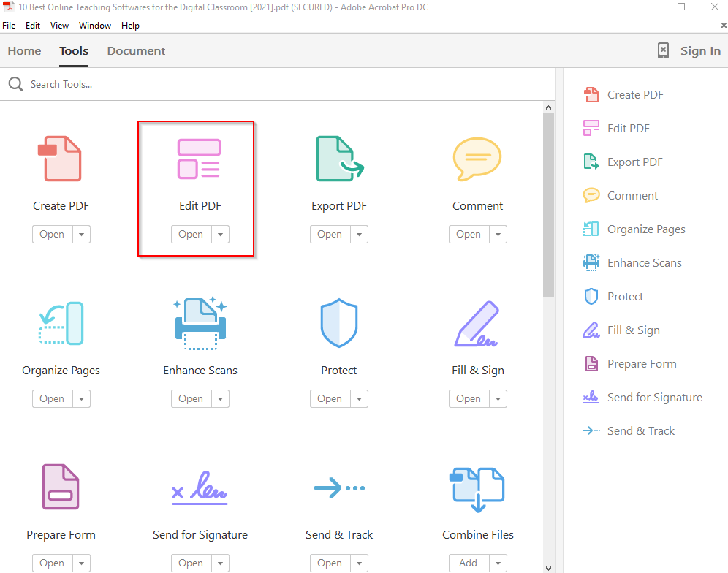The width and height of the screenshot is (728, 573).
Task: Click the Protect shield large icon
Action: pyautogui.click(x=339, y=323)
